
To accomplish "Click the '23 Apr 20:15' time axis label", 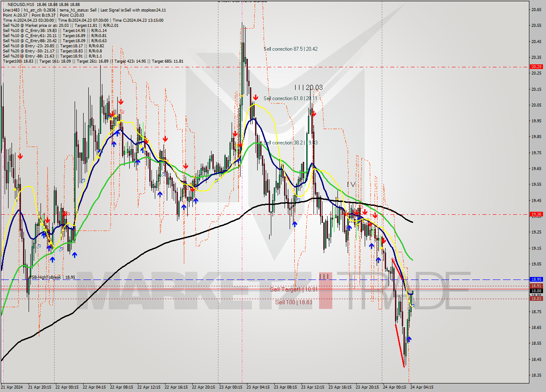I will point(367,387).
